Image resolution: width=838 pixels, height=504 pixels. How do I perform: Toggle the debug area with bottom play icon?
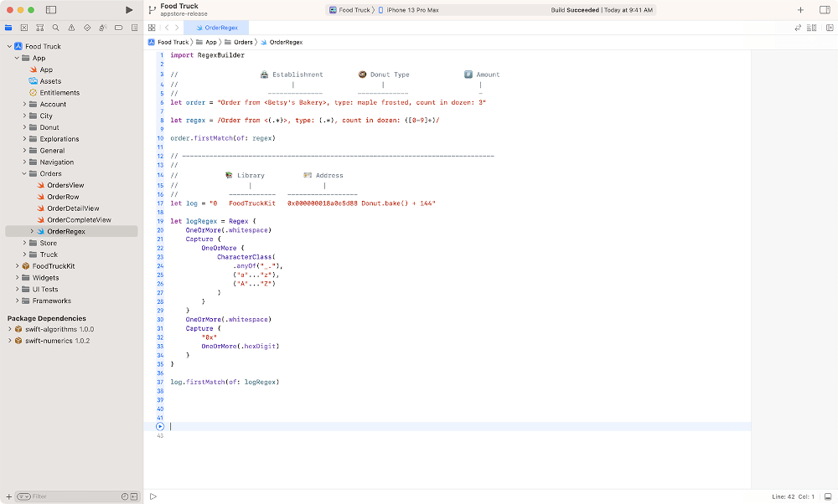[153, 496]
